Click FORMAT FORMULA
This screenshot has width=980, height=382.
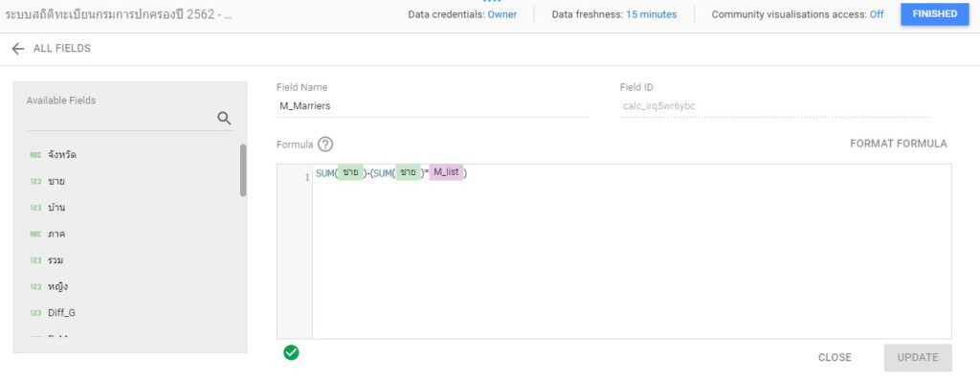point(898,144)
